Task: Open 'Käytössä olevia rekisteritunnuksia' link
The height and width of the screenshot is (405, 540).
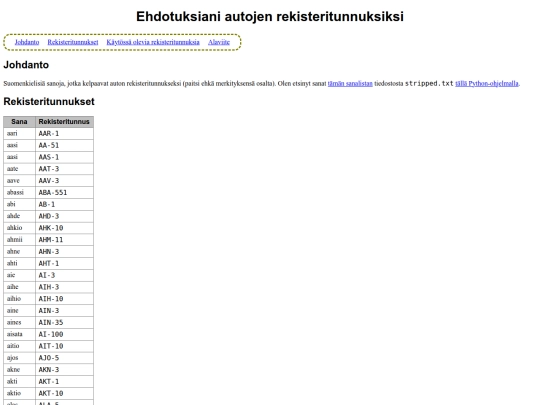Action: tap(153, 42)
